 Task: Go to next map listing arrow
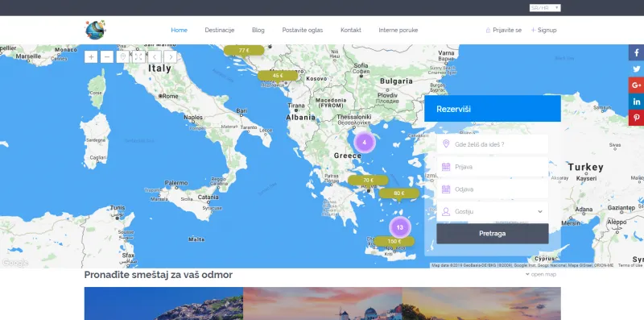point(171,56)
